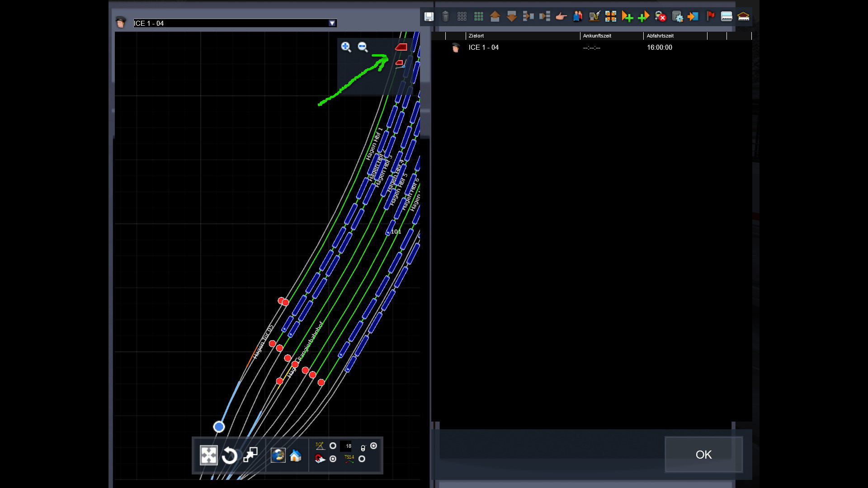Click the list with gear settings icon

tap(677, 17)
